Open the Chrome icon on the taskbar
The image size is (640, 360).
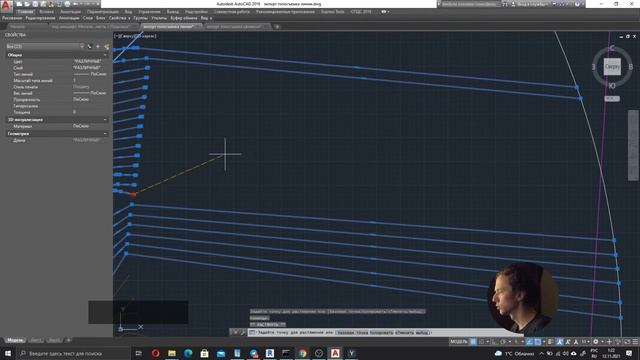[302, 353]
